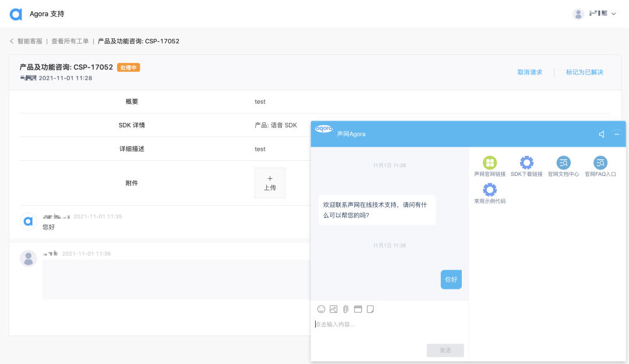Click the 产品: 语音 SDK value
The width and height of the screenshot is (629, 364).
(276, 125)
